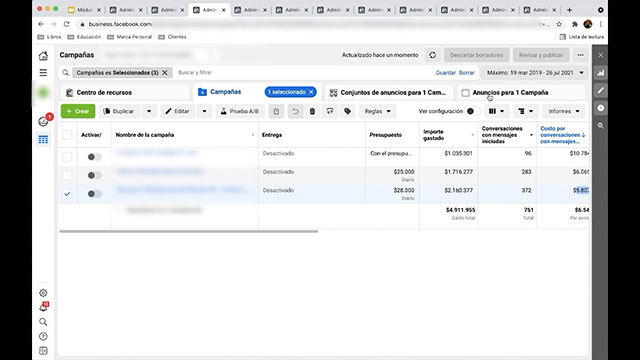The height and width of the screenshot is (360, 640).
Task: Click the browser back arrow
Action: click(41, 24)
